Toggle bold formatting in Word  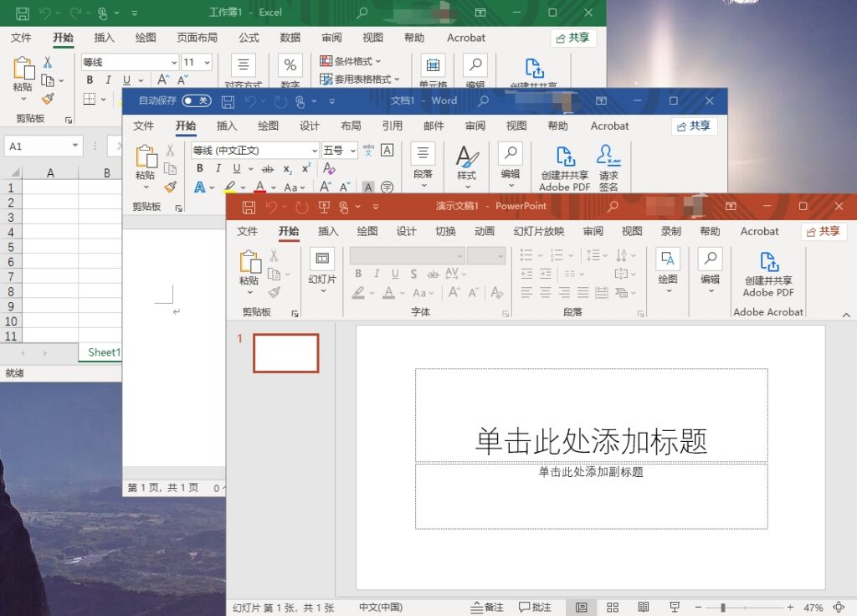coord(199,168)
